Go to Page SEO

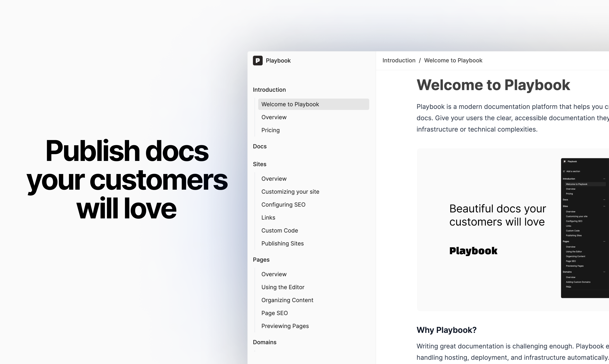pos(274,313)
